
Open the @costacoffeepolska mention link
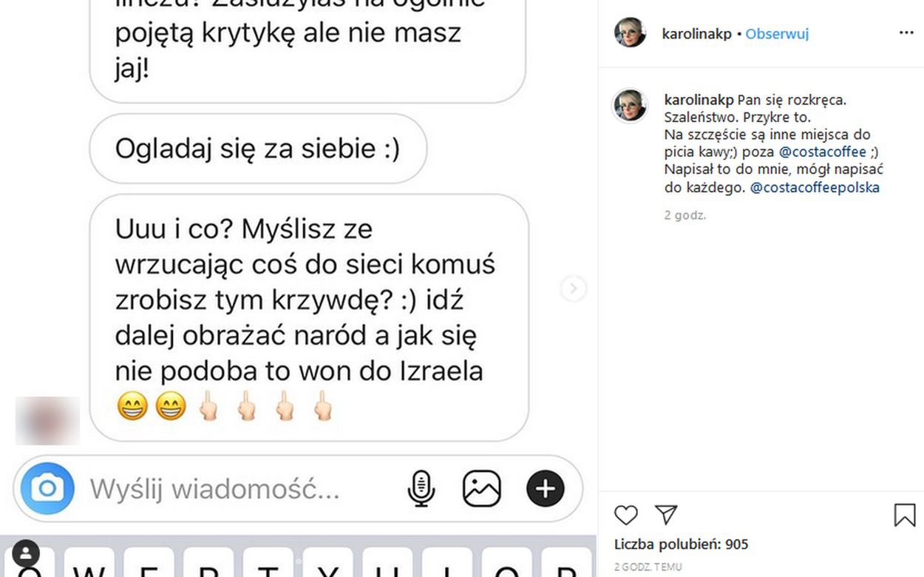point(815,188)
